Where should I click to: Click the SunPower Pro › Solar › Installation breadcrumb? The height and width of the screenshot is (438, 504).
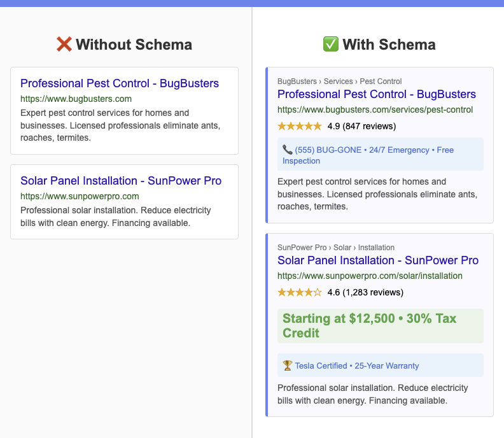click(x=336, y=248)
